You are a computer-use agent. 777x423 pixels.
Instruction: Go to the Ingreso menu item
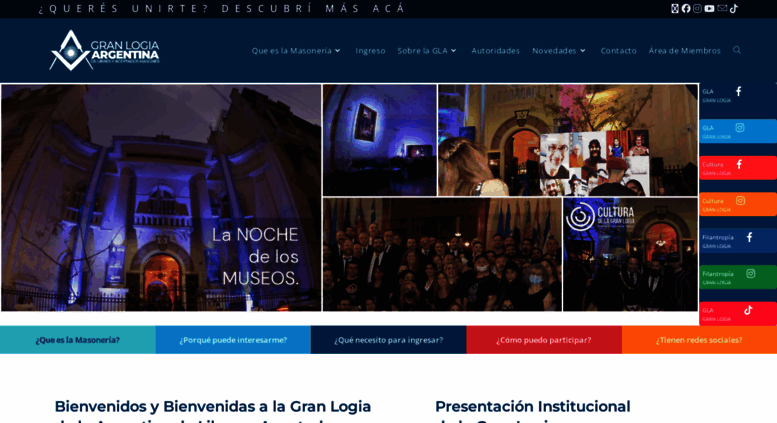tap(370, 51)
